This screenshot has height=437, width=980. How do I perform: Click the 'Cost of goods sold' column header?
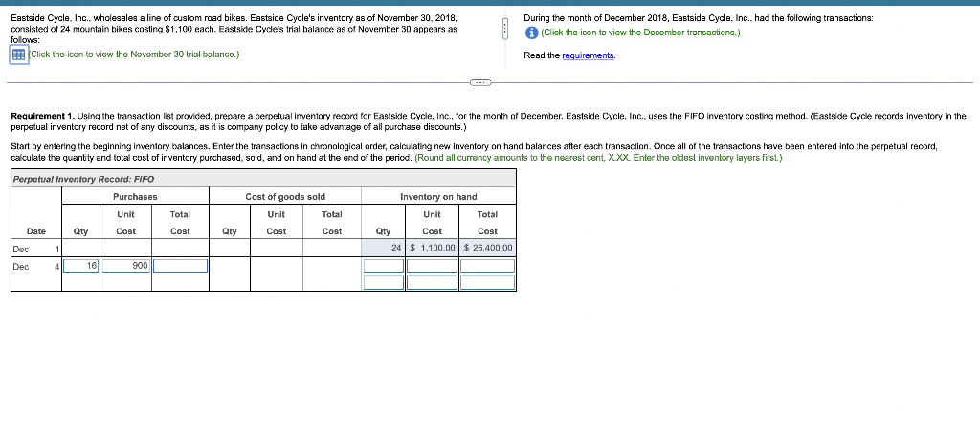pyautogui.click(x=285, y=197)
